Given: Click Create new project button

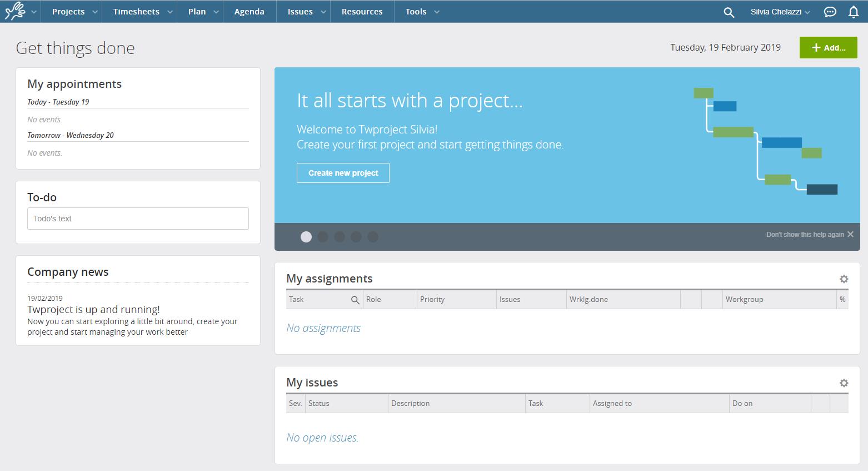Looking at the screenshot, I should point(343,173).
